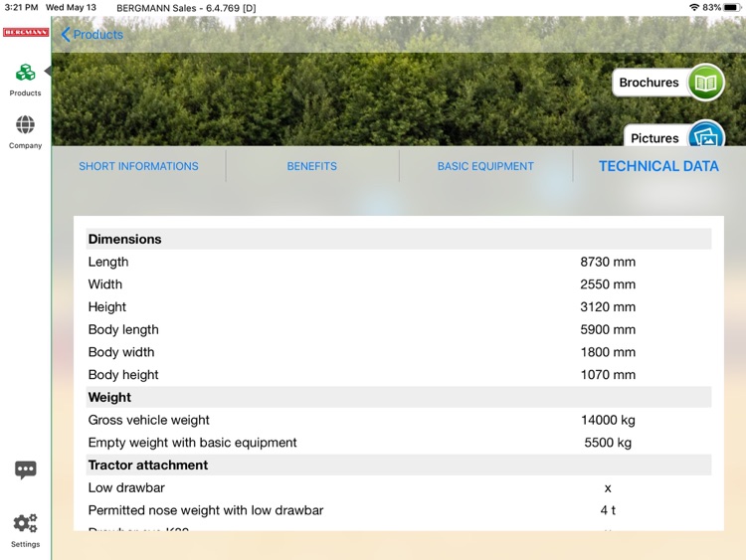The height and width of the screenshot is (560, 746).
Task: Tap the Pictures button label
Action: (654, 138)
